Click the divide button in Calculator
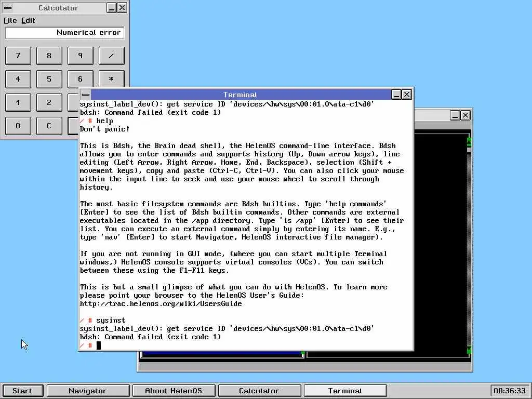Screen dimensions: 532x399 112,56
